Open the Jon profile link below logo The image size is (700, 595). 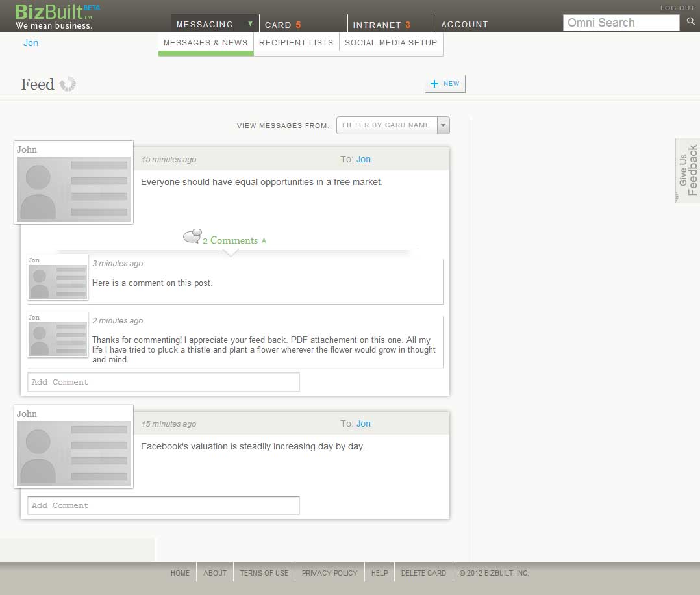click(x=31, y=43)
